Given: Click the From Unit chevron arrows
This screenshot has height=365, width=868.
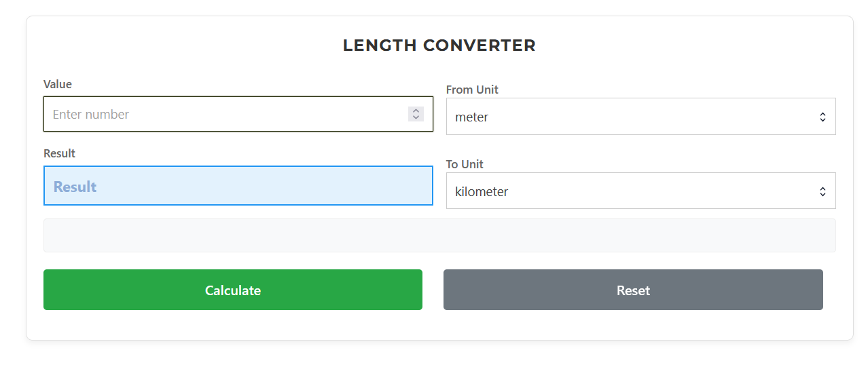Looking at the screenshot, I should (x=822, y=117).
